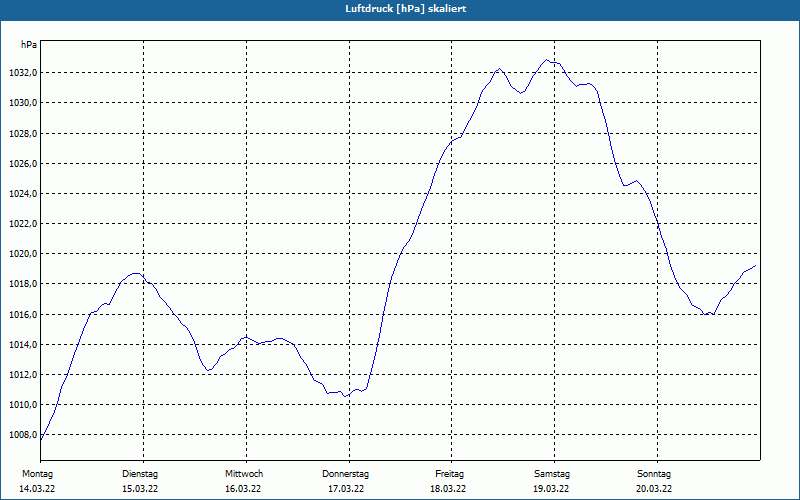Click the 1020,0 y-axis value
Image resolution: width=800 pixels, height=500 pixels.
[x=23, y=254]
